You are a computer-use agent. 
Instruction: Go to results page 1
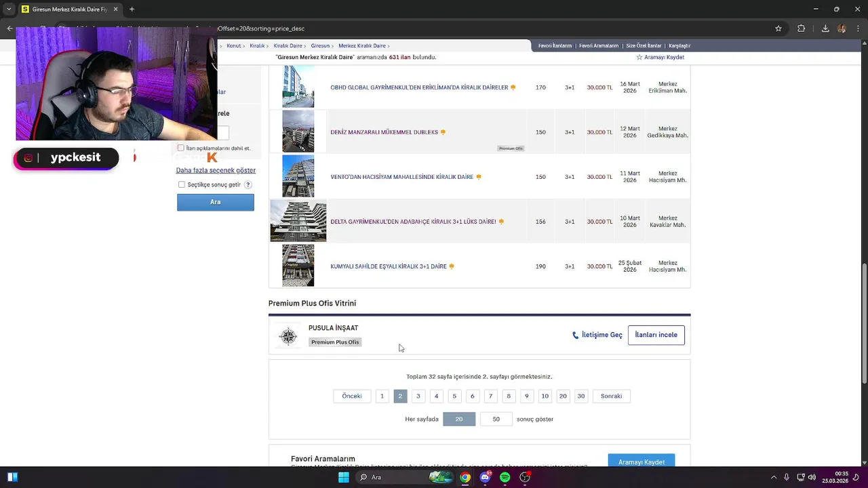tap(382, 396)
